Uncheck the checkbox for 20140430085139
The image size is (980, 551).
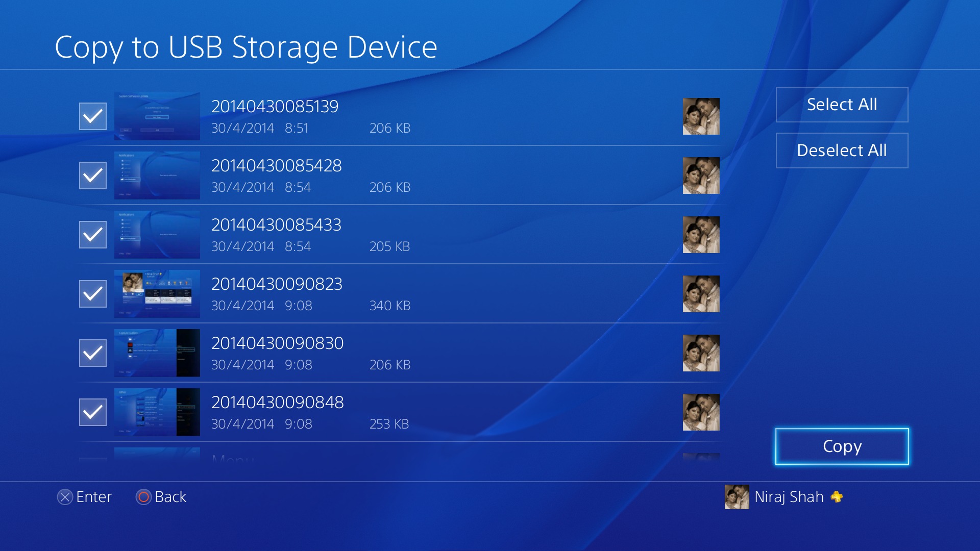coord(93,116)
